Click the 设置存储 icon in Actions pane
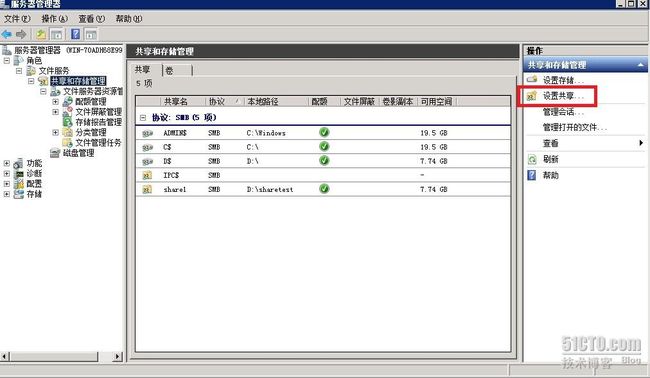Viewport: 650px width, 378px height. pyautogui.click(x=532, y=79)
